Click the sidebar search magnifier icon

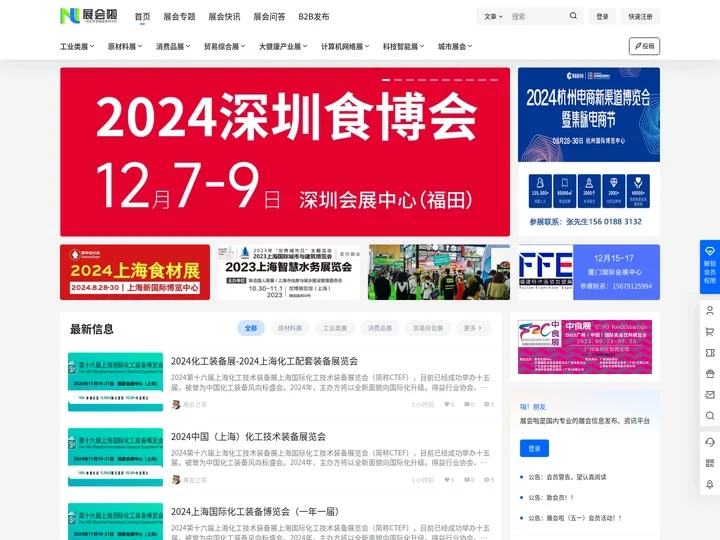710,416
